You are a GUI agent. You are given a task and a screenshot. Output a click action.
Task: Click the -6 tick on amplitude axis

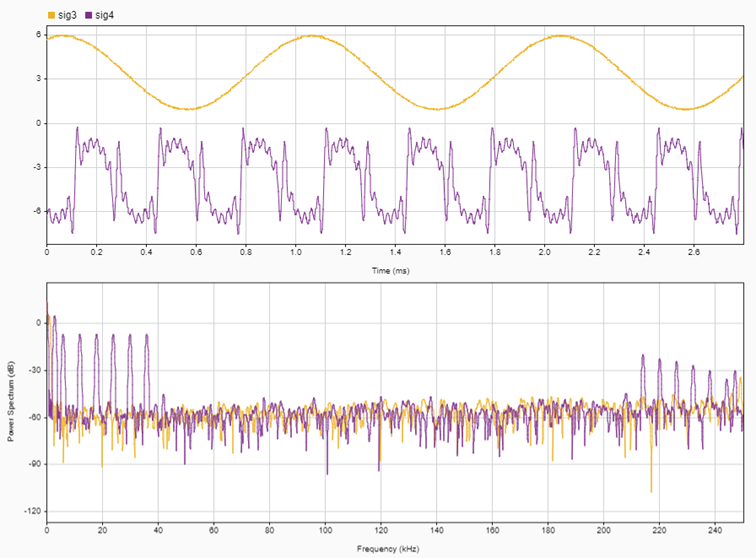[x=37, y=211]
